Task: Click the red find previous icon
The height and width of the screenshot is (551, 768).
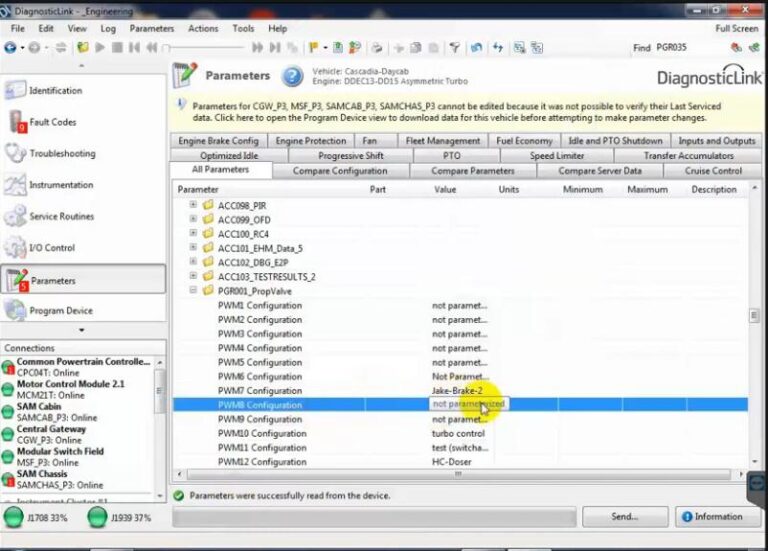Action: (736, 48)
